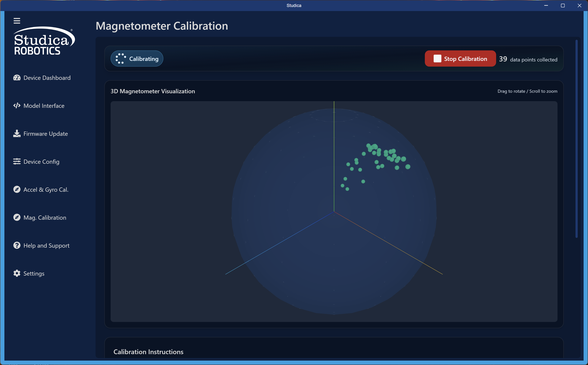Maximize the Studica window
Image resolution: width=588 pixels, height=365 pixels.
tap(563, 6)
